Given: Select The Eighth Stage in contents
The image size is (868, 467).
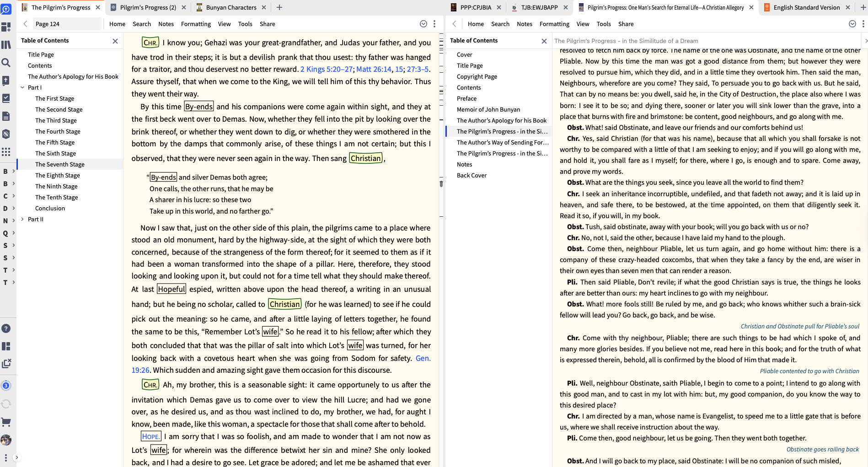Looking at the screenshot, I should click(58, 175).
